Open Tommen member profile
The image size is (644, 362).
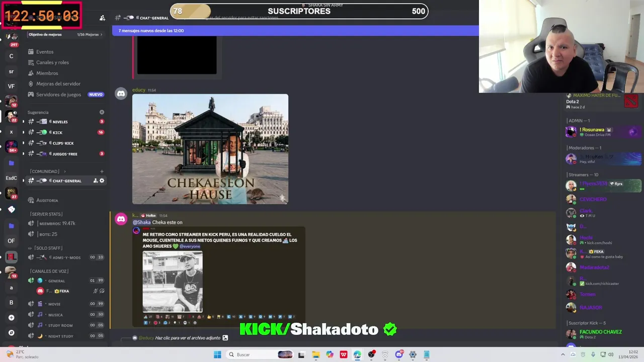point(604,294)
